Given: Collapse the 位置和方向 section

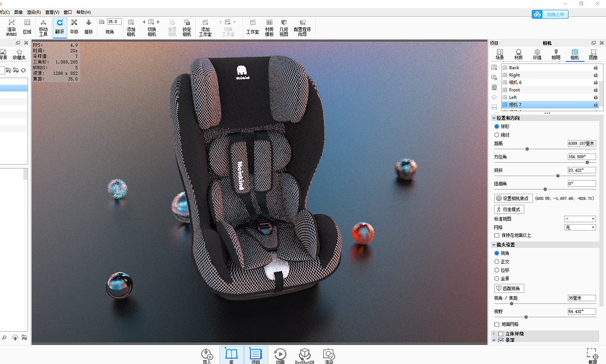Looking at the screenshot, I should (494, 118).
